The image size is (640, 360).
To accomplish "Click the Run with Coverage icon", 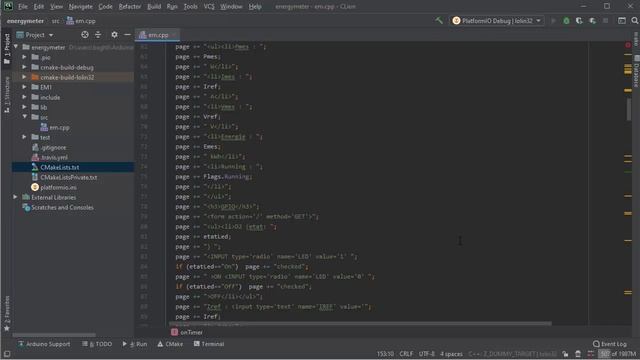I will (x=579, y=20).
